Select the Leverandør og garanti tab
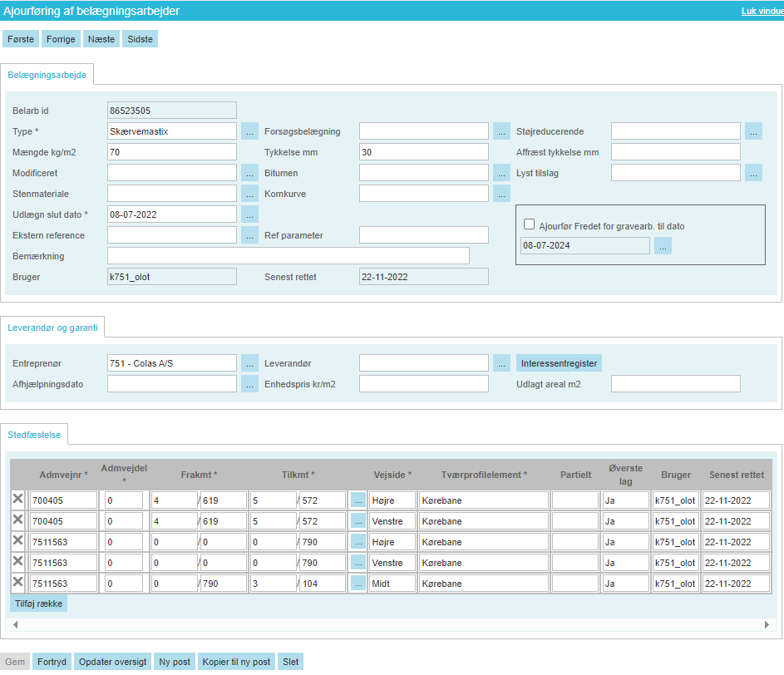This screenshot has width=784, height=675. point(52,328)
